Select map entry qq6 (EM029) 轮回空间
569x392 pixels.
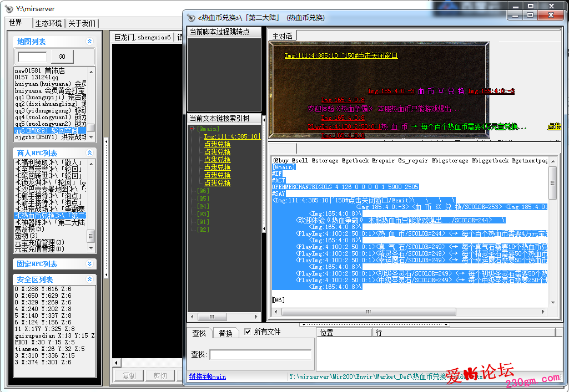coord(50,130)
